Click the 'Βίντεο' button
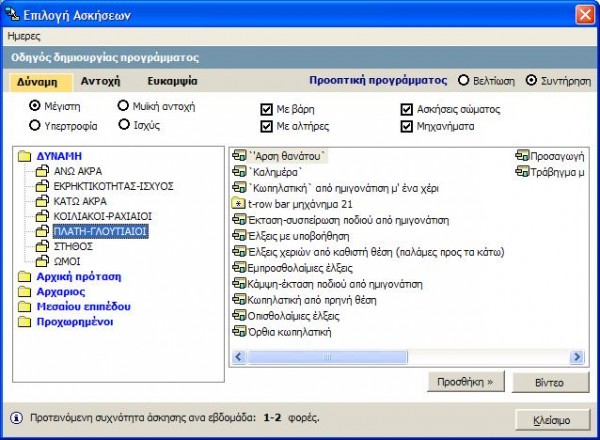Viewport: 600px width, 440px height. click(x=549, y=383)
